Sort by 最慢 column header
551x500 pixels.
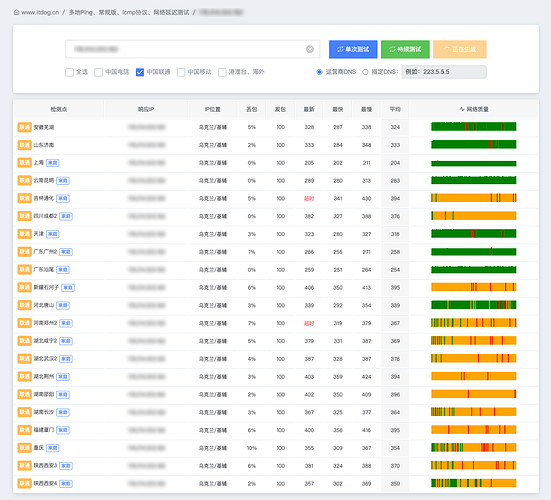(x=367, y=109)
